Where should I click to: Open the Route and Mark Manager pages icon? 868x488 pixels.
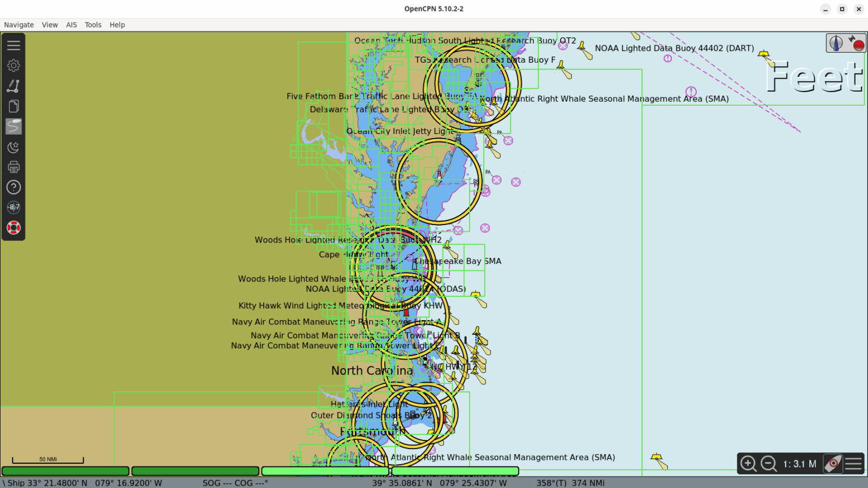14,106
